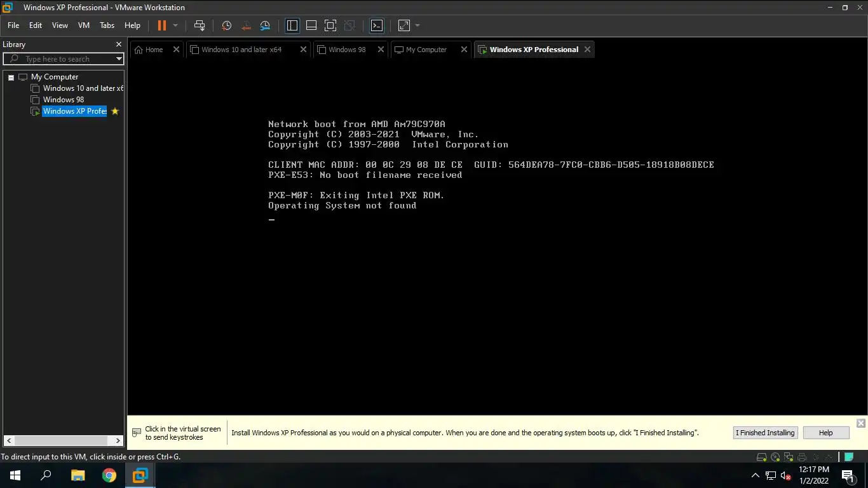Click the greyed Unity mode icon

point(349,25)
